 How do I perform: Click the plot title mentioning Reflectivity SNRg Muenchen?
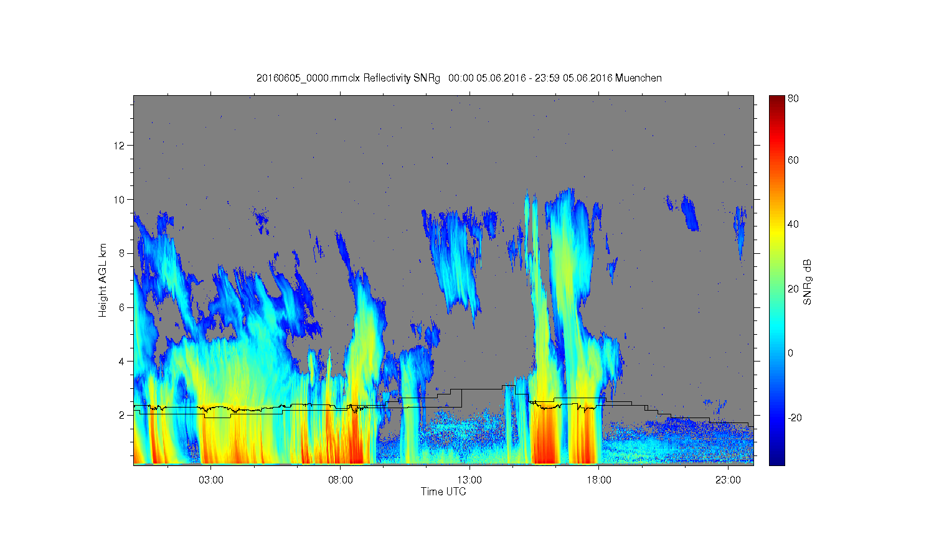[x=459, y=78]
